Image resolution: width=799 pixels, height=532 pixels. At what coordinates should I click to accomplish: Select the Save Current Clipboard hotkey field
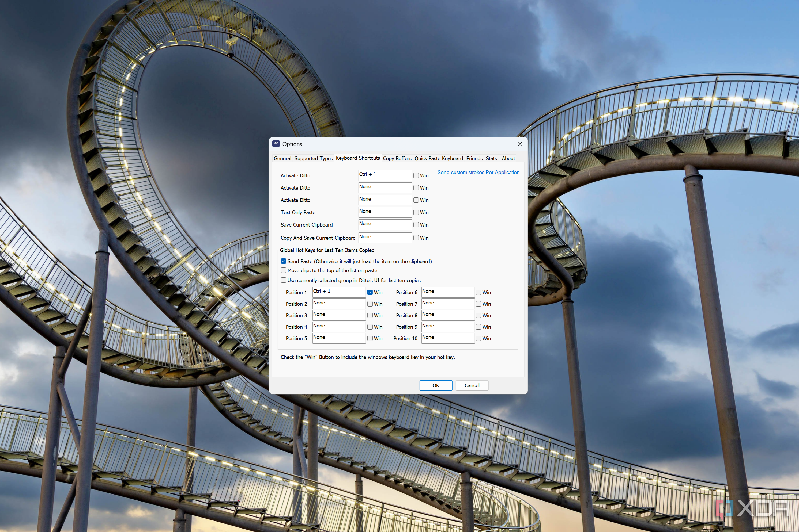(x=385, y=225)
